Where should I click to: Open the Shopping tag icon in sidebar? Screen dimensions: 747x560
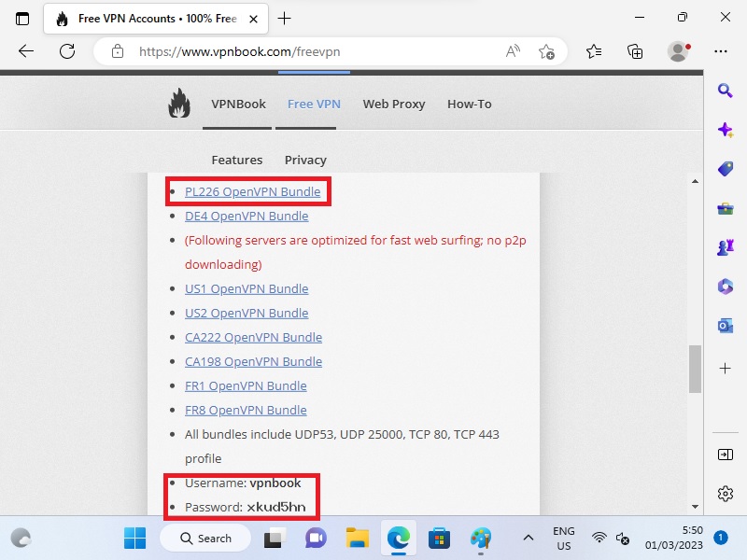(x=725, y=169)
